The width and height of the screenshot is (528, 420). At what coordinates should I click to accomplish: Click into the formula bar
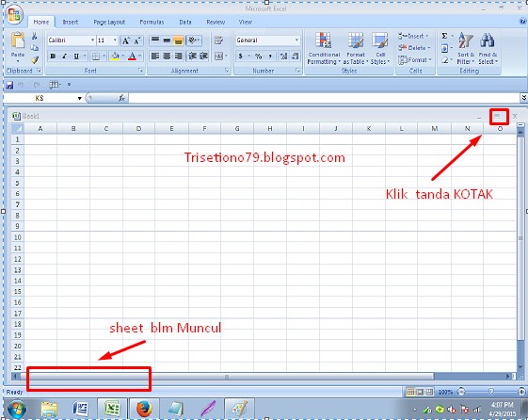coord(324,98)
